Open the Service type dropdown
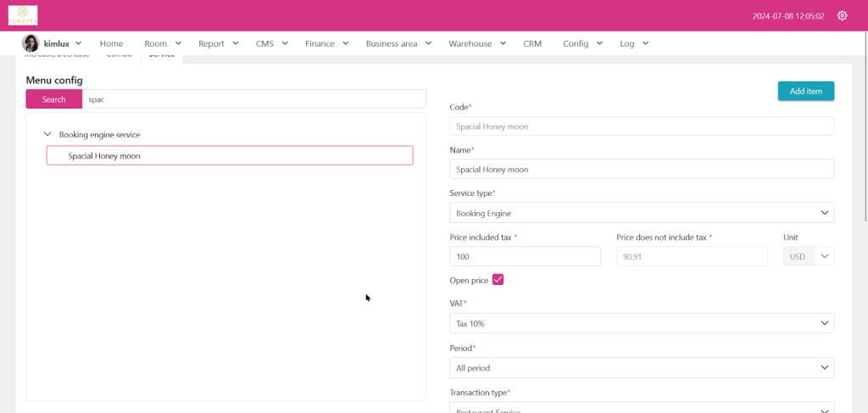This screenshot has width=868, height=413. (x=641, y=213)
